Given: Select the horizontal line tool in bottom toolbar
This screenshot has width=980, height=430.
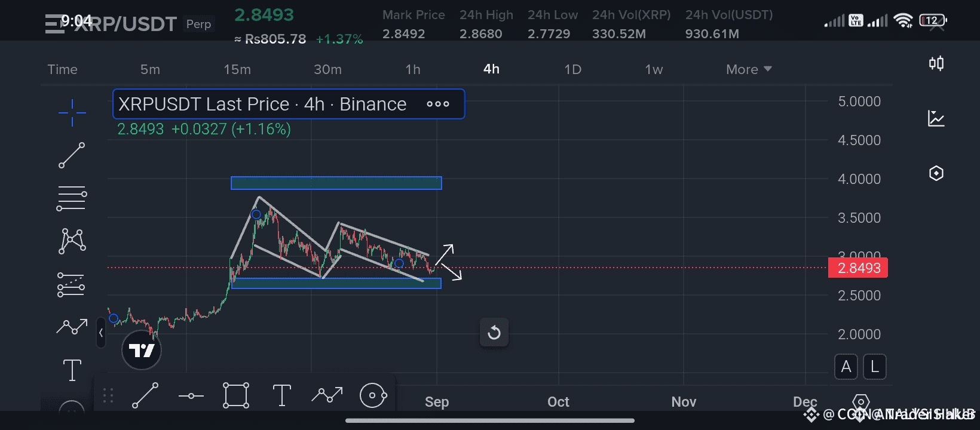Looking at the screenshot, I should (191, 395).
